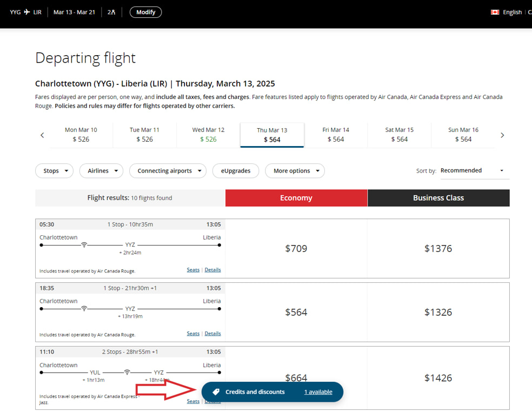Click the Canadian flag language icon

[x=495, y=12]
